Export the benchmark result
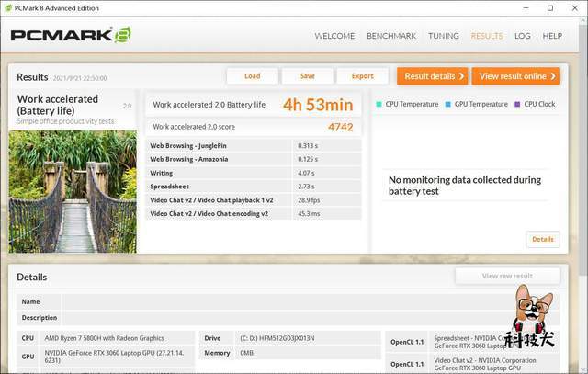Viewport: 588px width, 374px height. [x=363, y=76]
